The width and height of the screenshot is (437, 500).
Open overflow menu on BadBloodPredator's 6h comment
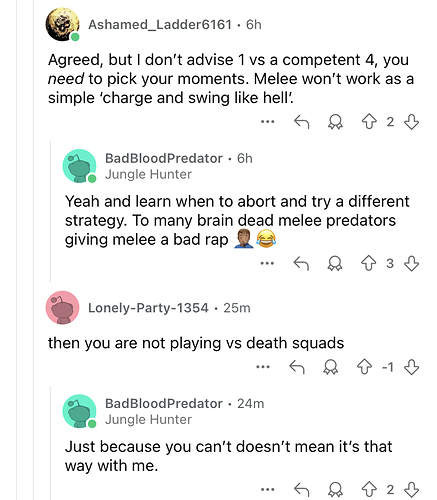coord(267,263)
